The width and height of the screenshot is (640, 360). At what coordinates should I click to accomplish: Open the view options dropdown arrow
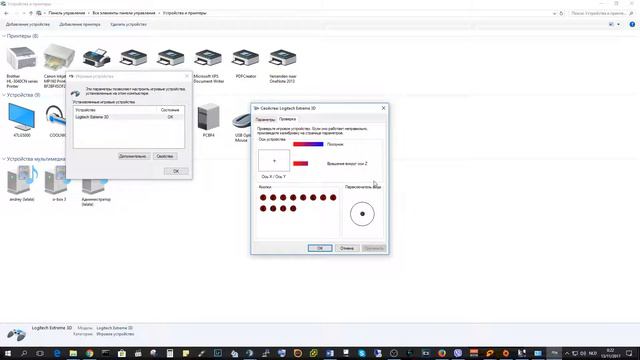(618, 24)
